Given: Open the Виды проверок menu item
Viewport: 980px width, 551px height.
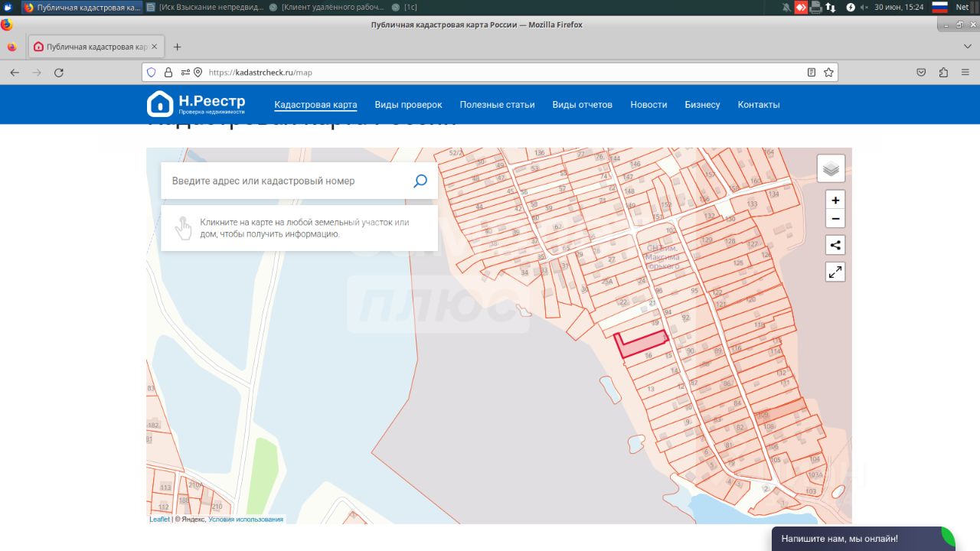Looking at the screenshot, I should click(408, 105).
